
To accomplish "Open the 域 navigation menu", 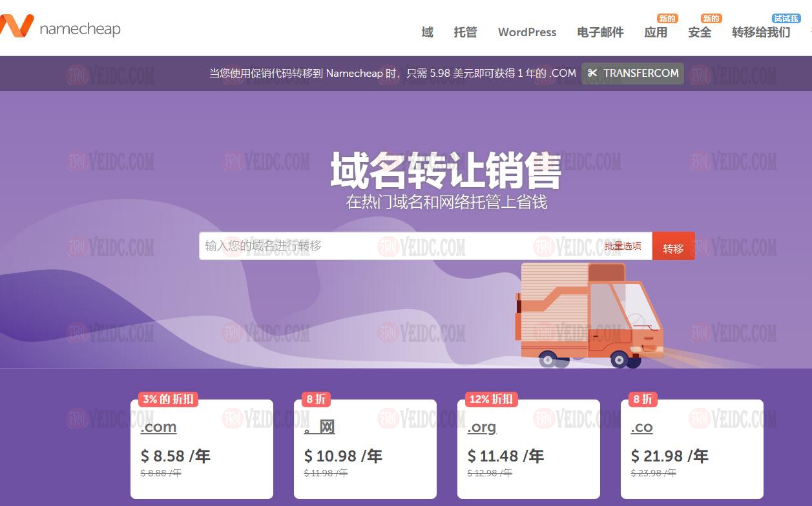I will click(427, 32).
